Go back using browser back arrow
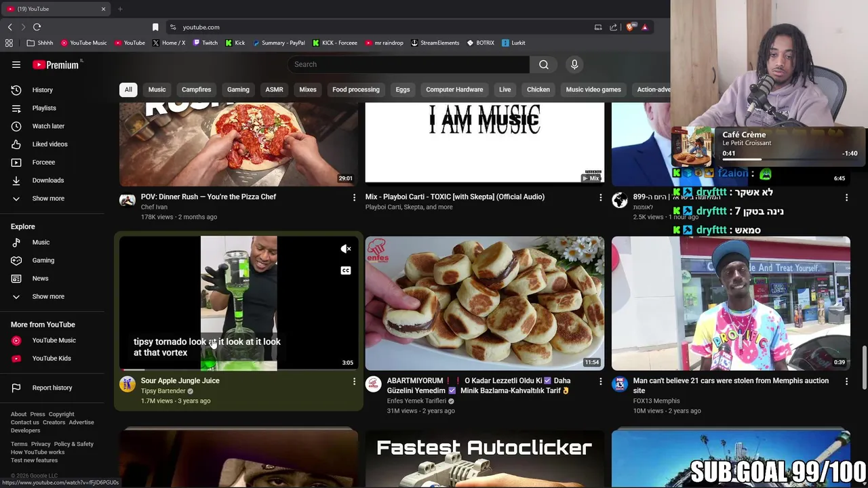Viewport: 868px width, 488px height. 9,27
